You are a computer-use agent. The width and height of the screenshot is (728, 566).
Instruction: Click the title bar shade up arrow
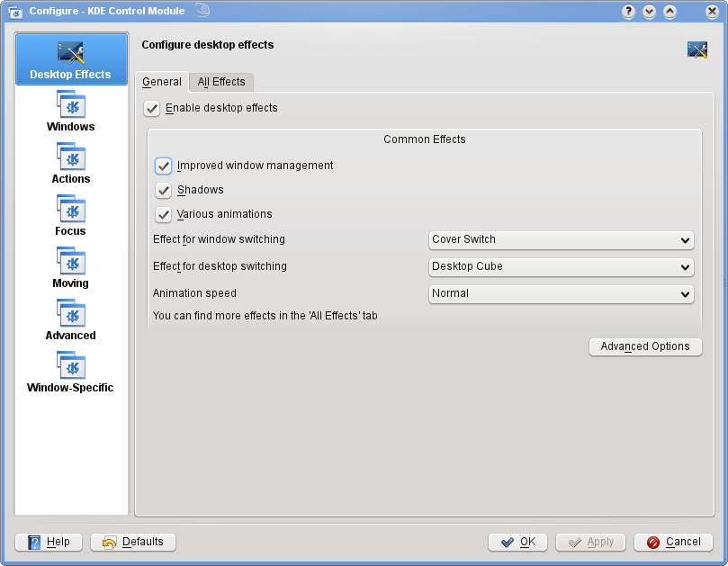coord(670,11)
